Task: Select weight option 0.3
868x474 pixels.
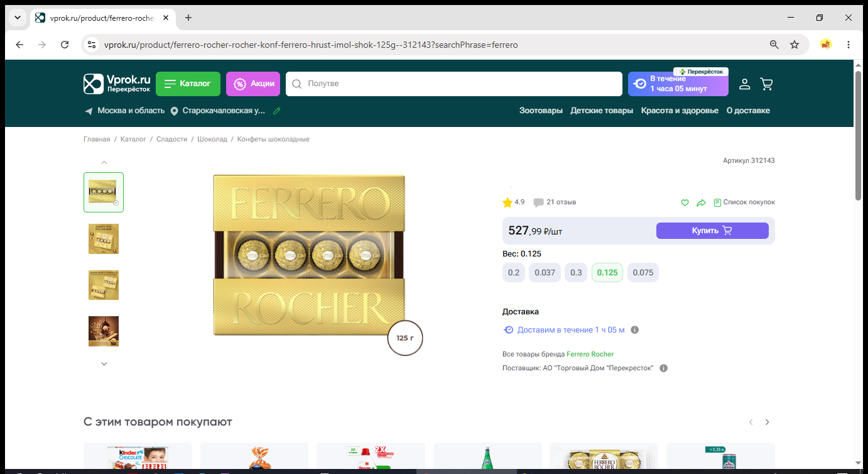Action: (576, 273)
